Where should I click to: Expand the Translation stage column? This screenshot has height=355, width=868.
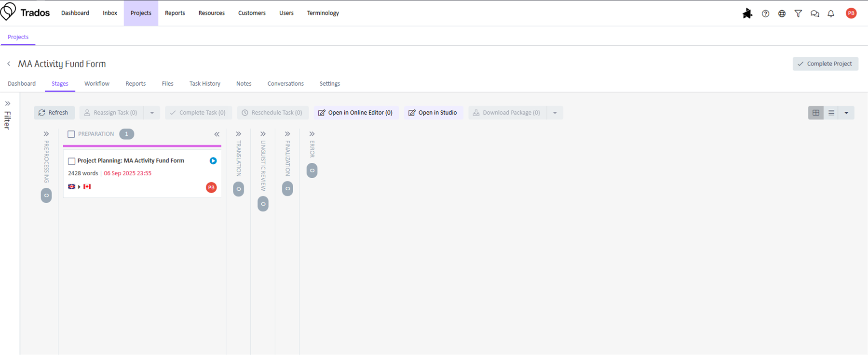pos(239,134)
